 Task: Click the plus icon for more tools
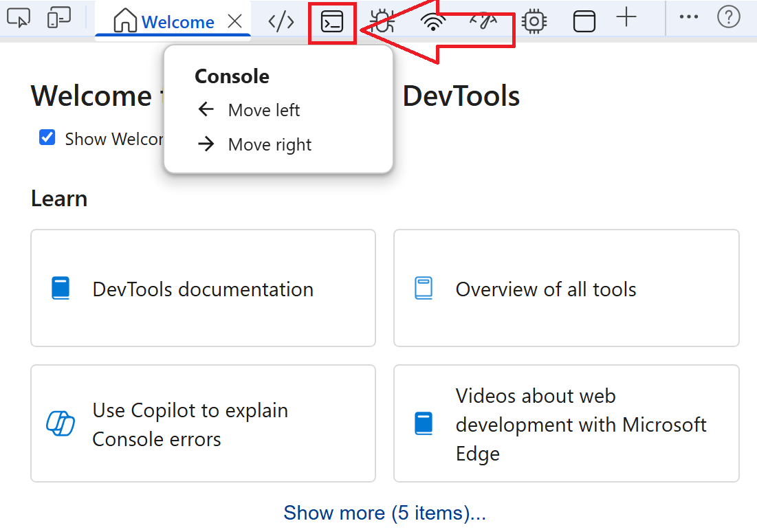tap(626, 17)
